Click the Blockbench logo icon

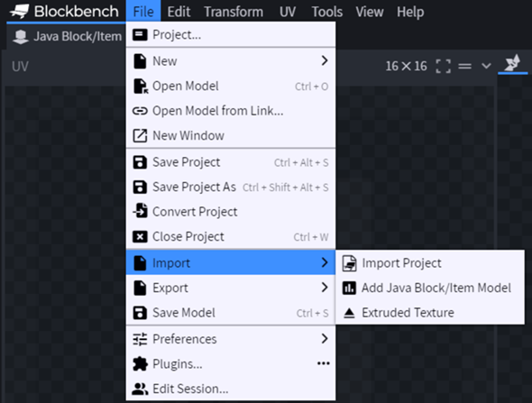19,12
